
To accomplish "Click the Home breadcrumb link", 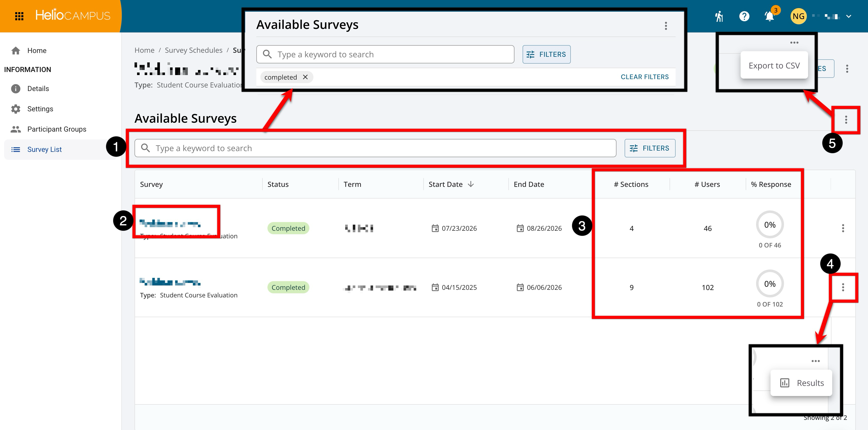I will click(x=144, y=50).
